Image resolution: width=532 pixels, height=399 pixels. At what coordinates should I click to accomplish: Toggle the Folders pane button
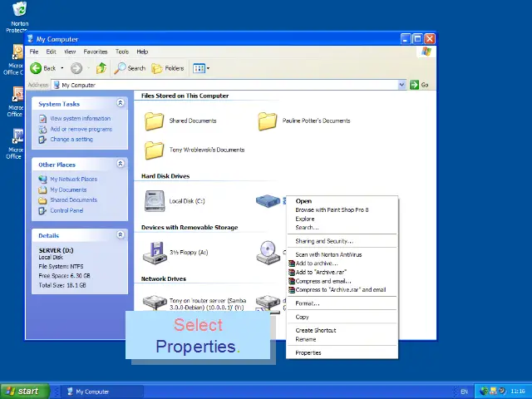tap(168, 68)
